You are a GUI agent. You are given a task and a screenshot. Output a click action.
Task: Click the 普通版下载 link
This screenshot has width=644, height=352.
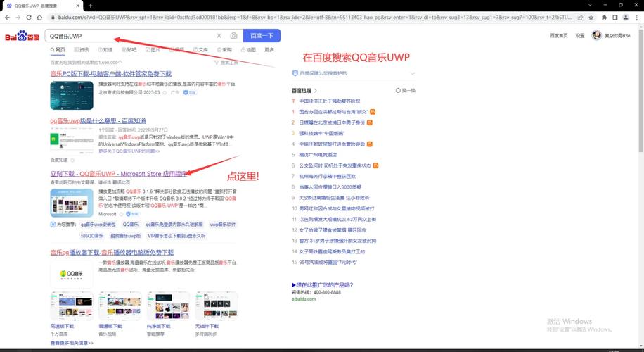click(110, 326)
